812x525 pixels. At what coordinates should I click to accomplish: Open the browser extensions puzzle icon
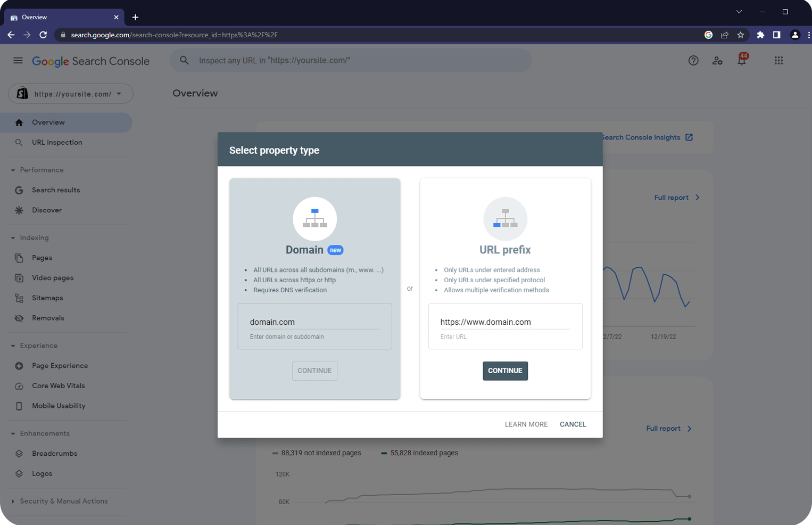point(760,35)
